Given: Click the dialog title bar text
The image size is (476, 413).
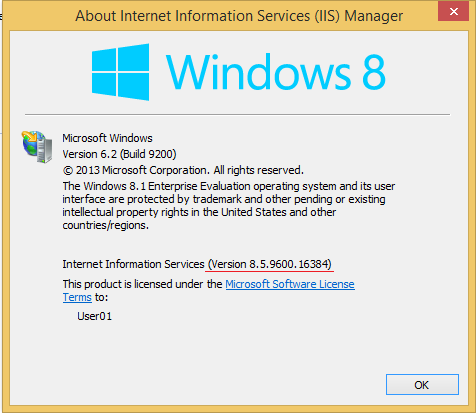Looking at the screenshot, I should coord(239,16).
